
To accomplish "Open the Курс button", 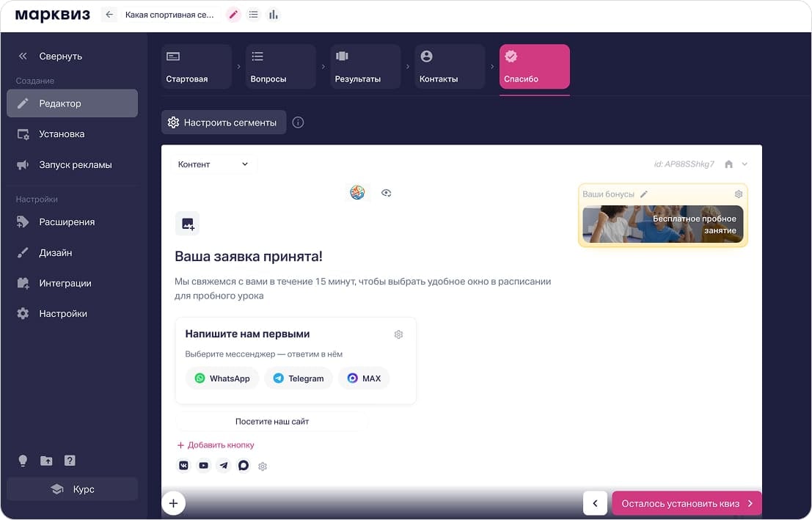I will pos(72,489).
